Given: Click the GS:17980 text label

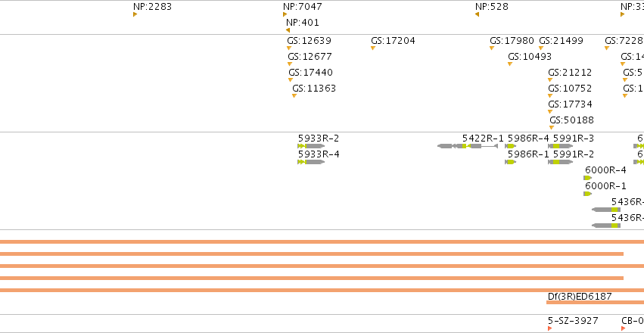Looking at the screenshot, I should tap(512, 41).
